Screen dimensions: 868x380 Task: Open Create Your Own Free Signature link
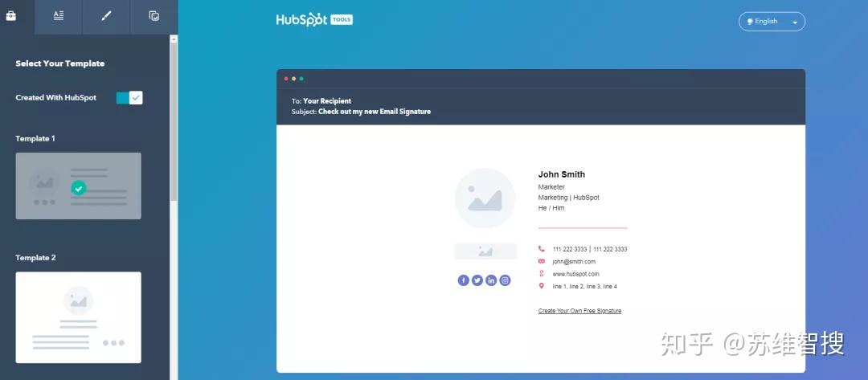click(x=579, y=311)
